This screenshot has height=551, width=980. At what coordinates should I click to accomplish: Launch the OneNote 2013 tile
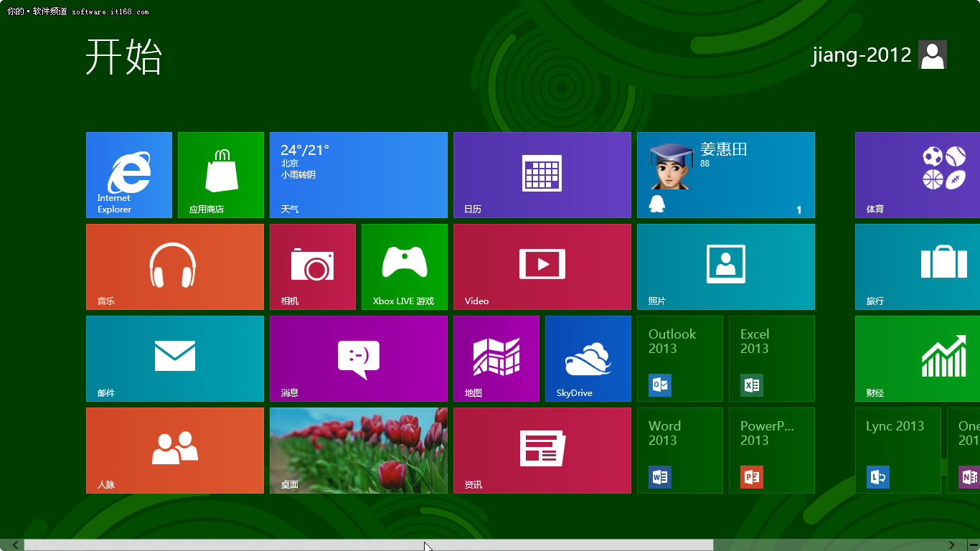click(x=963, y=451)
